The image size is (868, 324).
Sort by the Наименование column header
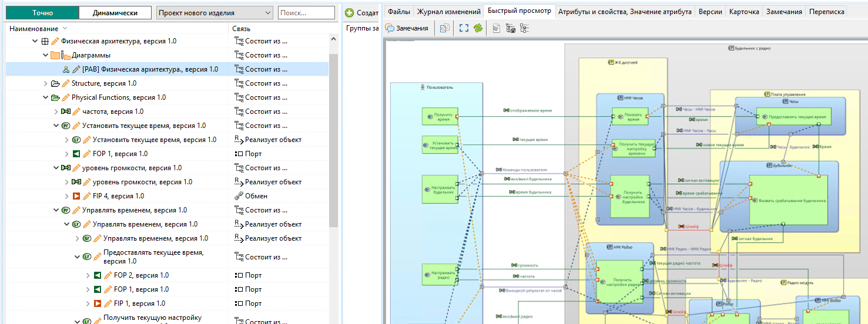[x=33, y=29]
